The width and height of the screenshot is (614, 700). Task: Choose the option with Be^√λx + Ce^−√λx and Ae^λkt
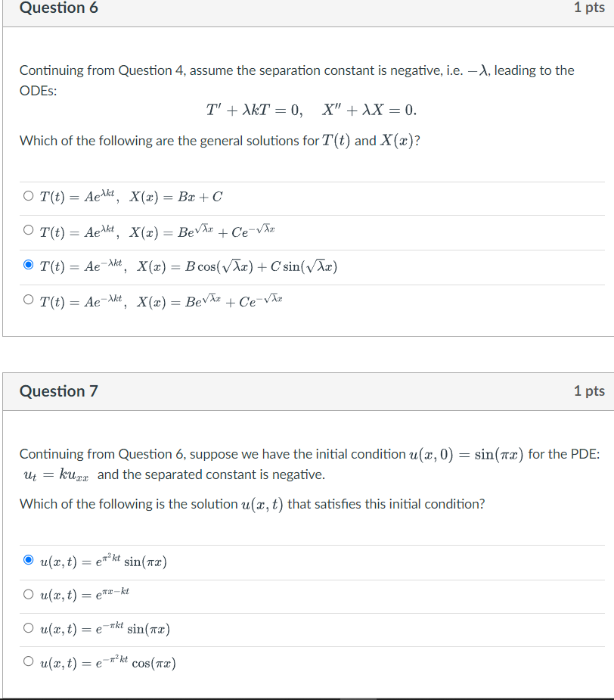tap(27, 230)
